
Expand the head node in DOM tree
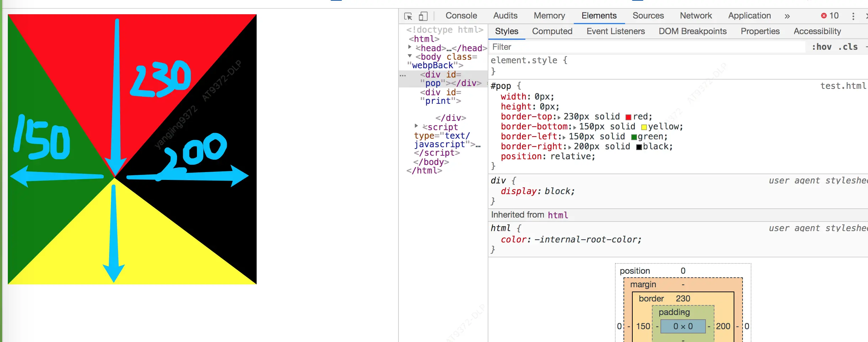409,47
